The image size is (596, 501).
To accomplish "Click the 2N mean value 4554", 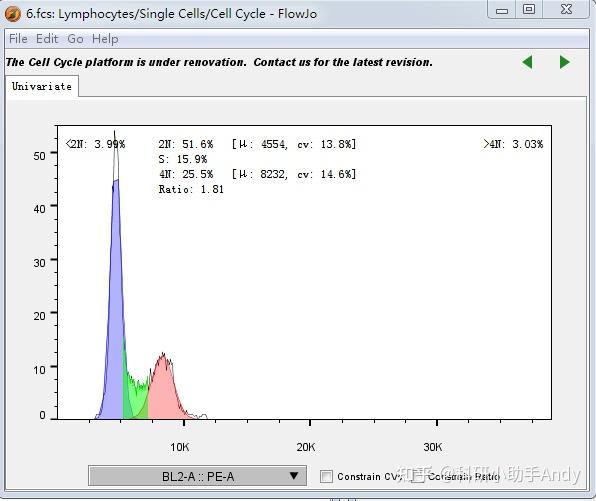I will 273,144.
